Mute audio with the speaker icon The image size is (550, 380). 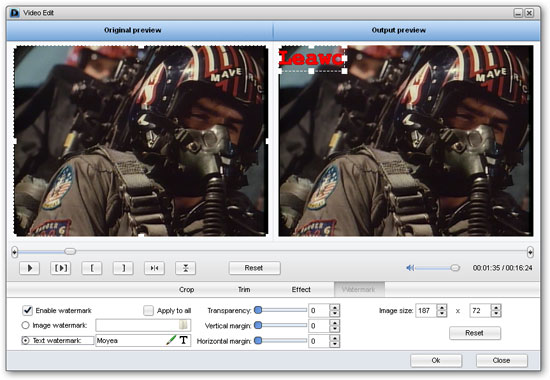[410, 268]
